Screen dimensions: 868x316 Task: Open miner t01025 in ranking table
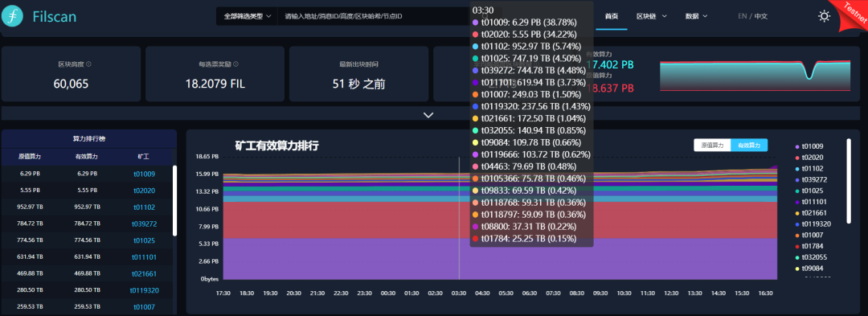(x=144, y=240)
